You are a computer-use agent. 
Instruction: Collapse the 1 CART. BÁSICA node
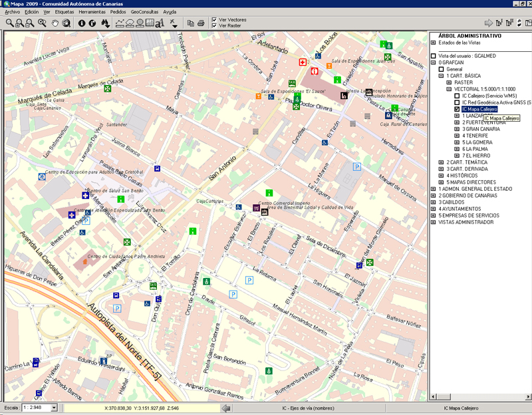click(441, 76)
